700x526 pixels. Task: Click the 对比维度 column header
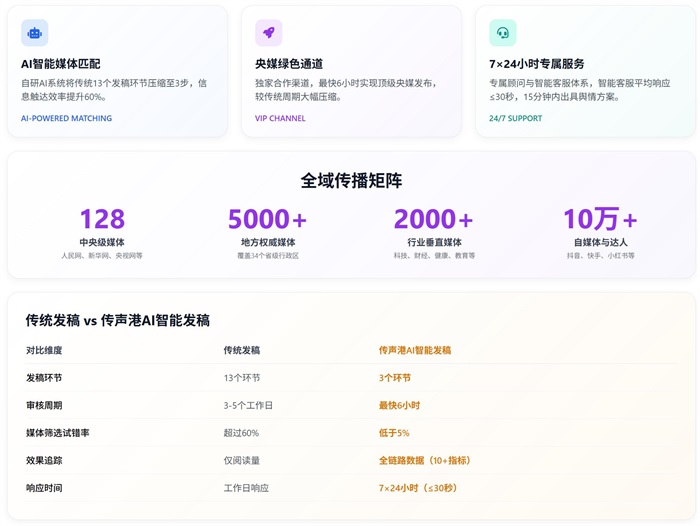click(44, 350)
